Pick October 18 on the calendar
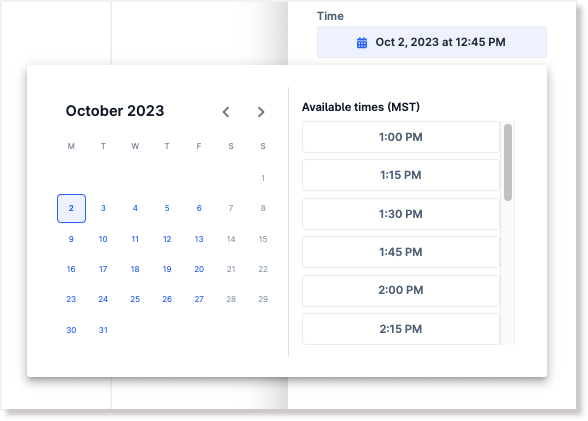 coord(135,269)
